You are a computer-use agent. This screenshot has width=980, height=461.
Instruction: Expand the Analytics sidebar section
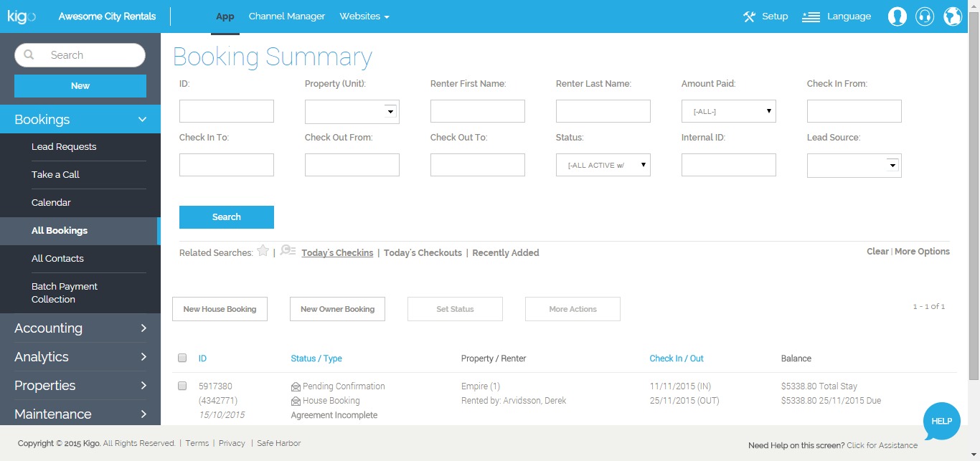click(x=80, y=357)
